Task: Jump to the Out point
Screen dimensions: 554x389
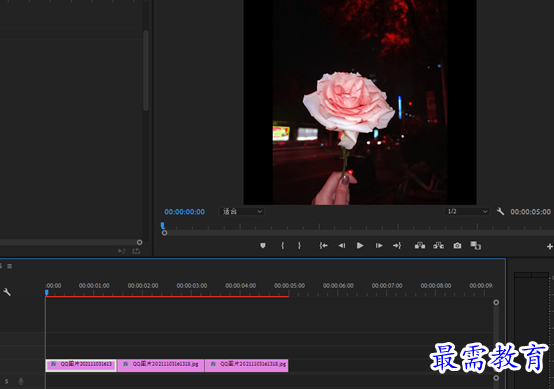Action: (397, 246)
